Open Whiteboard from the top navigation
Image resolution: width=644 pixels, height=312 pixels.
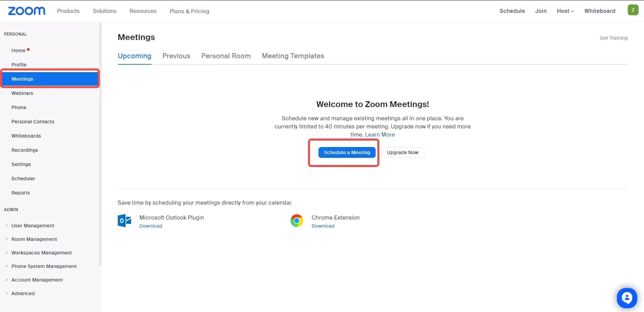click(600, 11)
